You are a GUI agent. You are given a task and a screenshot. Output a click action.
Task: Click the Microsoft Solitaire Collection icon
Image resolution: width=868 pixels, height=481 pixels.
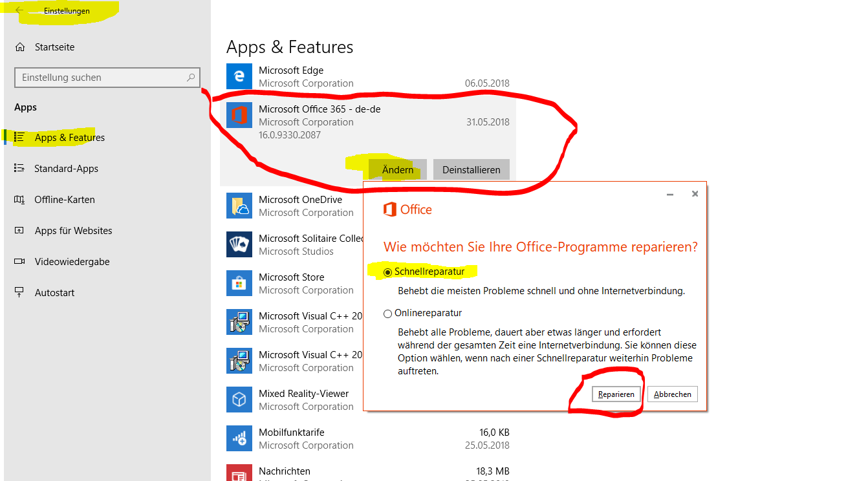click(x=239, y=244)
